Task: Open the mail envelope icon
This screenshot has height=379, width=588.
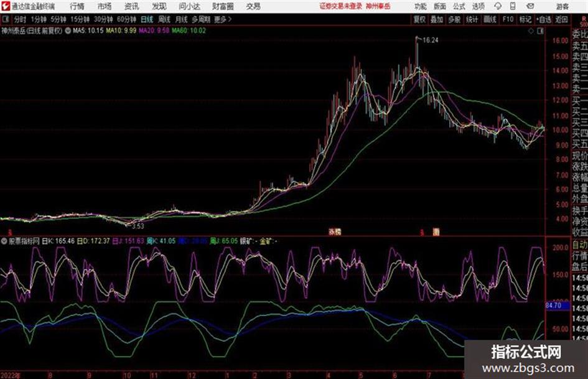Action: 530,6
